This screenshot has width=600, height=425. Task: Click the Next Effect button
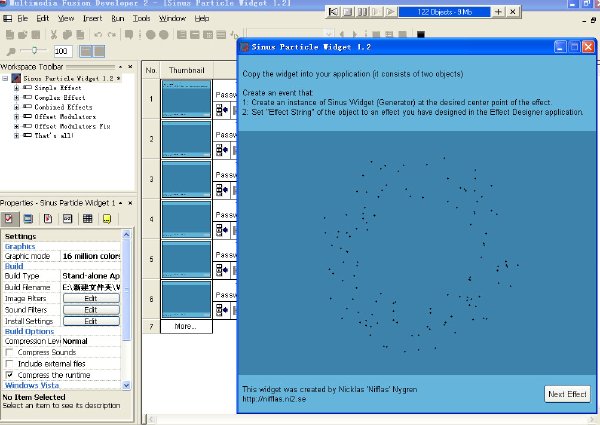(x=567, y=394)
